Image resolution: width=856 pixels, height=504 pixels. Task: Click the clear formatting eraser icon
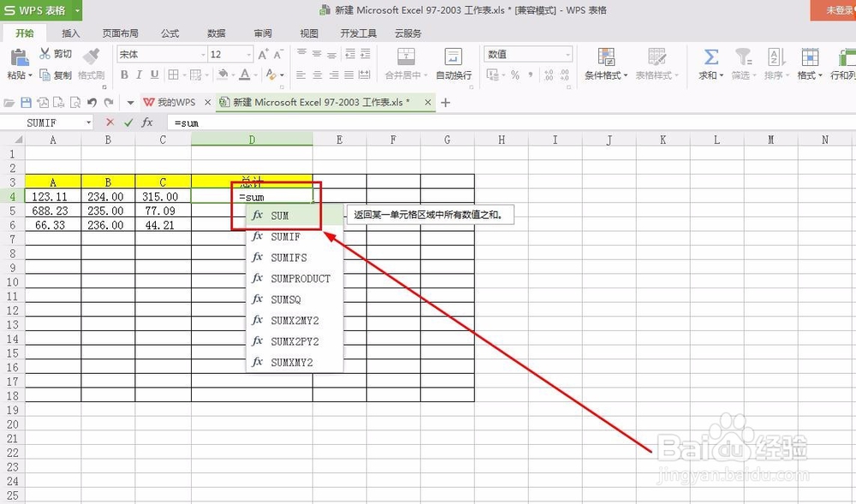tap(270, 74)
